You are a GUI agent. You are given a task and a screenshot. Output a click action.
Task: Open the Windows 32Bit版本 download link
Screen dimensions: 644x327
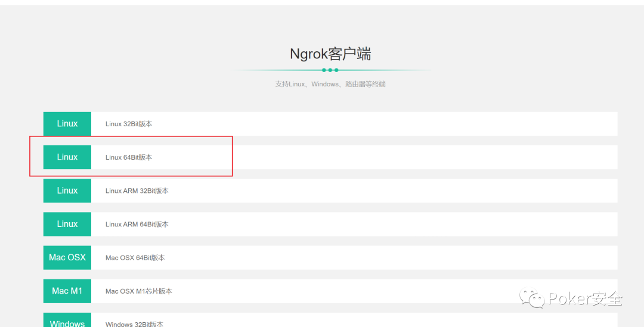coord(134,323)
